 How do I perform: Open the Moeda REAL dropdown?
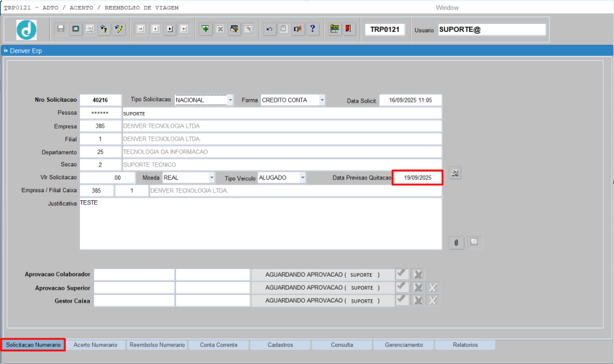[212, 178]
